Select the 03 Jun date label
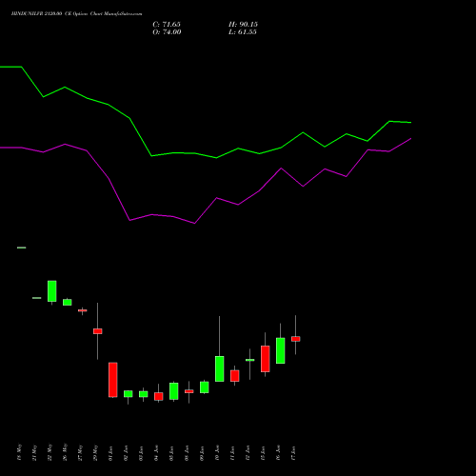Screen dimensions: 476x476 [x=141, y=453]
